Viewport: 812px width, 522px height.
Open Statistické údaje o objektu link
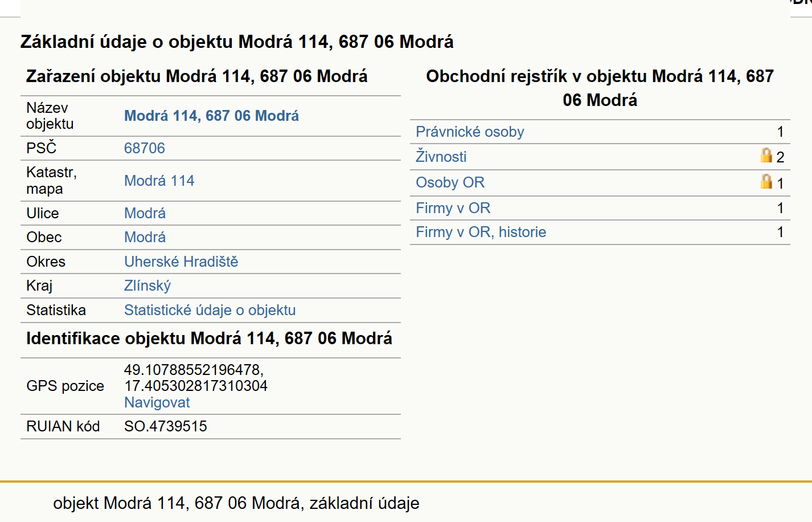[210, 310]
